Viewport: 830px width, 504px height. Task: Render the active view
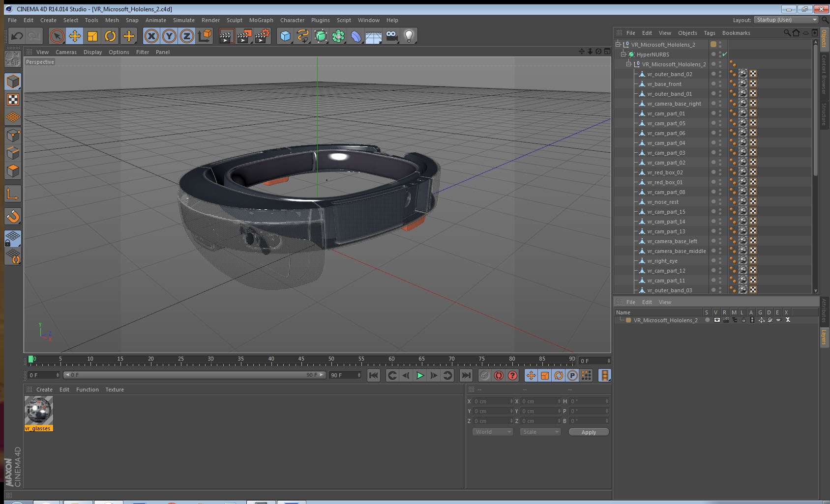pyautogui.click(x=226, y=36)
